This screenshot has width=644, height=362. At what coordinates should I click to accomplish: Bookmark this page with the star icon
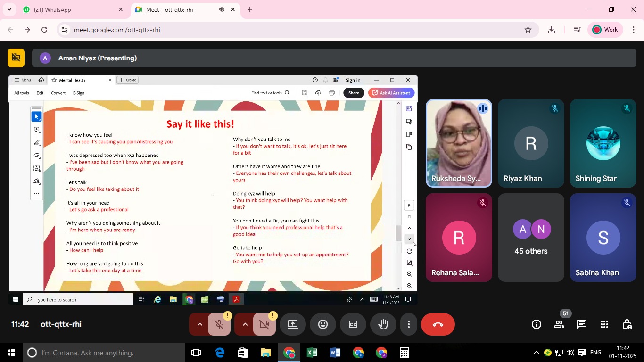coord(528,30)
